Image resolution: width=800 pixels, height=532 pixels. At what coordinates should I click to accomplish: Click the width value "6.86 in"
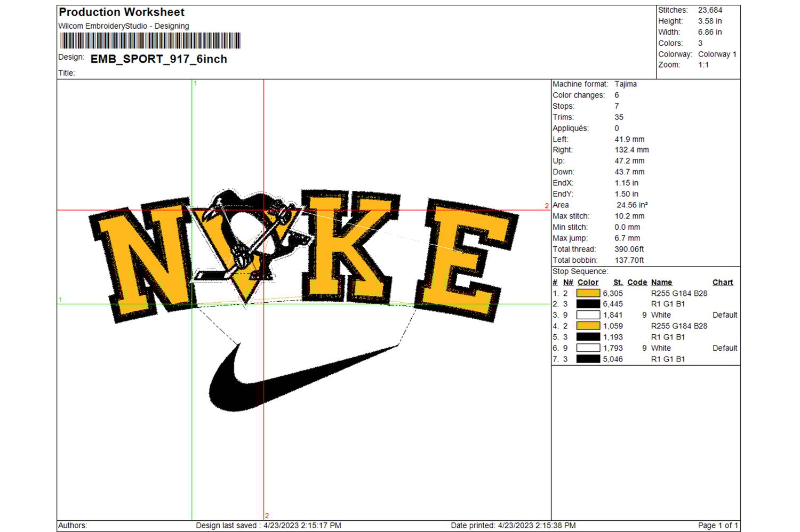coord(710,32)
